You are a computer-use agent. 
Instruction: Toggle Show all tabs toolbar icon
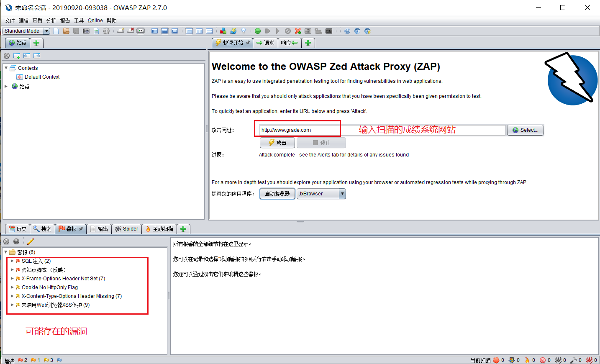121,31
